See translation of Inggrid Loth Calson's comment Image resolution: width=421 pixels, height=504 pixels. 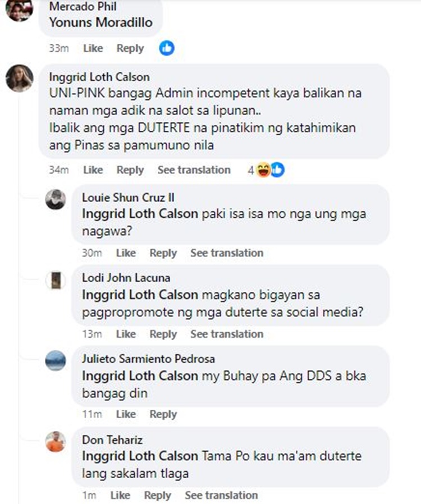[x=194, y=169]
